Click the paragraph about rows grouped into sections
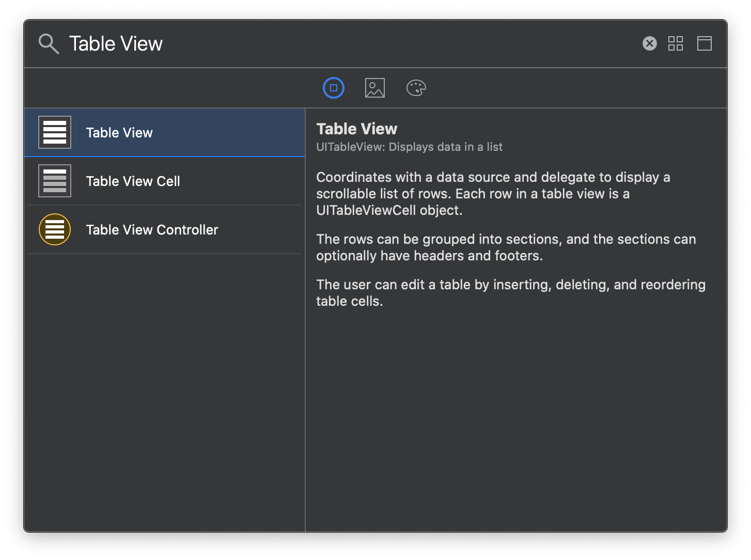 tap(506, 247)
